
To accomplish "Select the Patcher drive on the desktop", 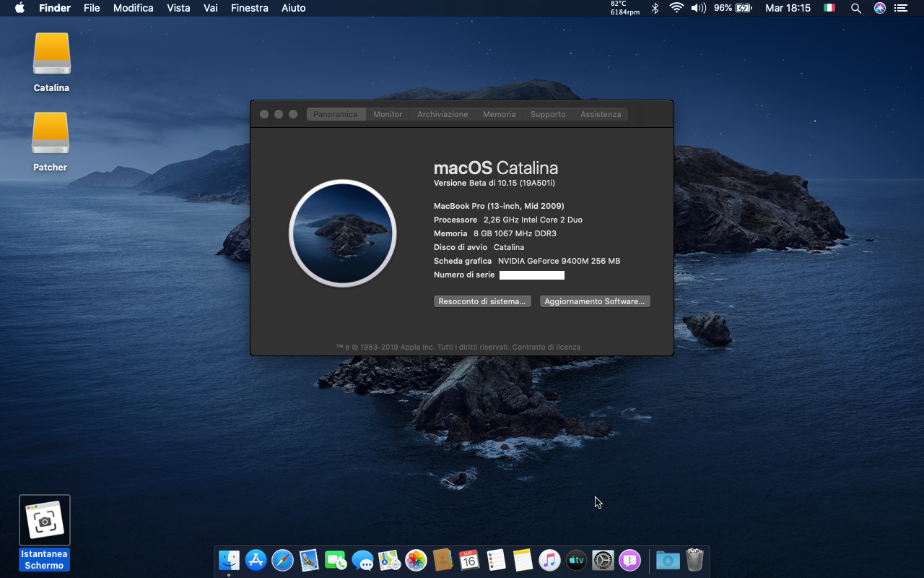I will (51, 142).
